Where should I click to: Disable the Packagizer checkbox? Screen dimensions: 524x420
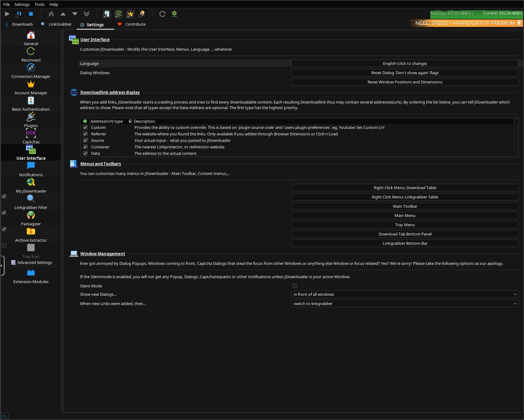pos(4,213)
